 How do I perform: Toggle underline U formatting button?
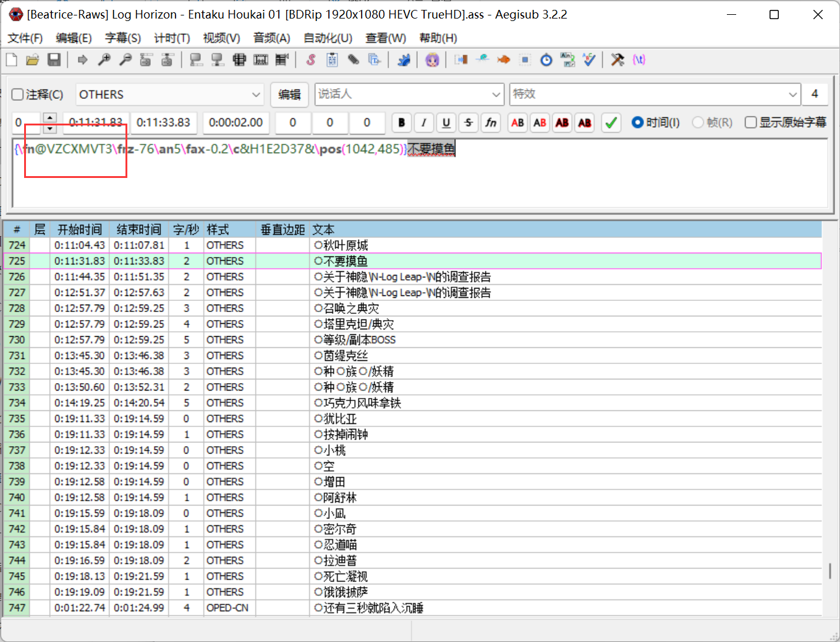pos(446,122)
